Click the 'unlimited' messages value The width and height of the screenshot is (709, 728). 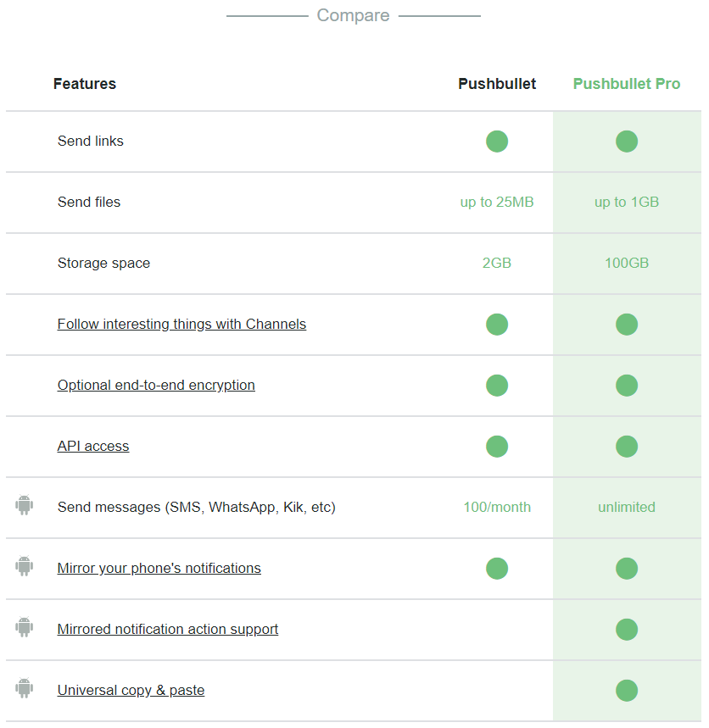coord(626,507)
